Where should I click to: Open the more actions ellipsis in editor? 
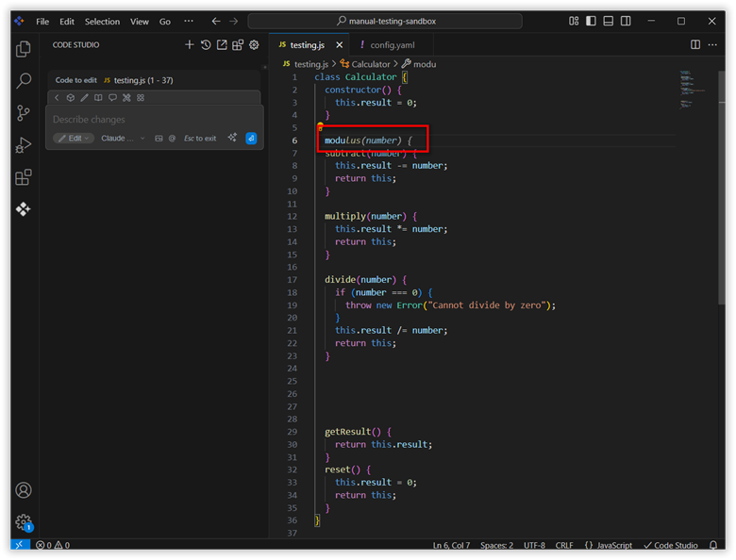click(x=712, y=44)
